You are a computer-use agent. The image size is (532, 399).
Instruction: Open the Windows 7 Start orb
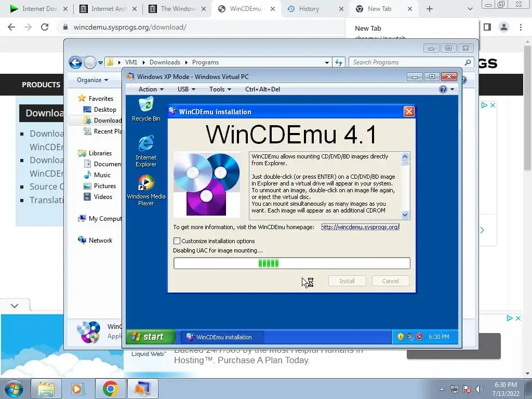coord(14,389)
